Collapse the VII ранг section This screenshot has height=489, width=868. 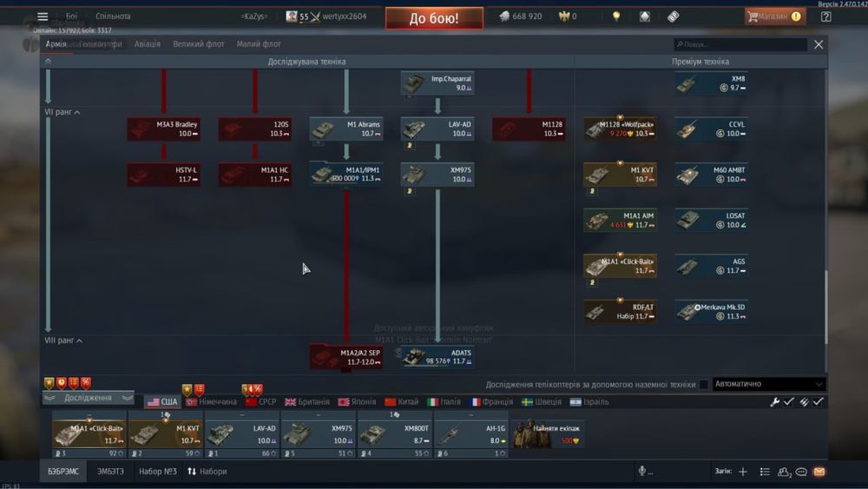(62, 112)
